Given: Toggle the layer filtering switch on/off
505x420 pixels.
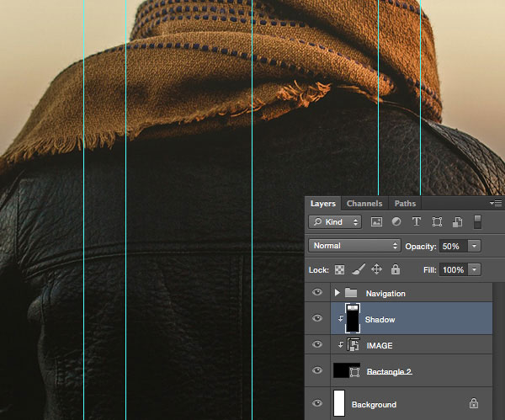Looking at the screenshot, I should point(477,222).
